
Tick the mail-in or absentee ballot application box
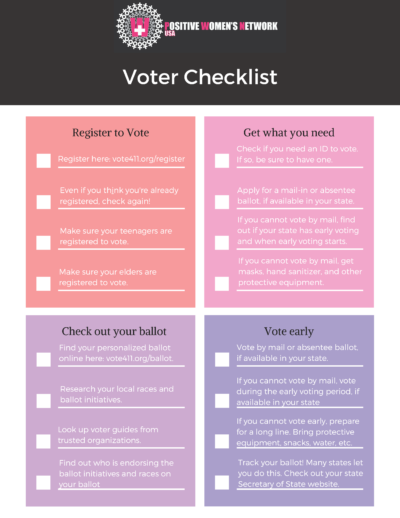pyautogui.click(x=222, y=202)
